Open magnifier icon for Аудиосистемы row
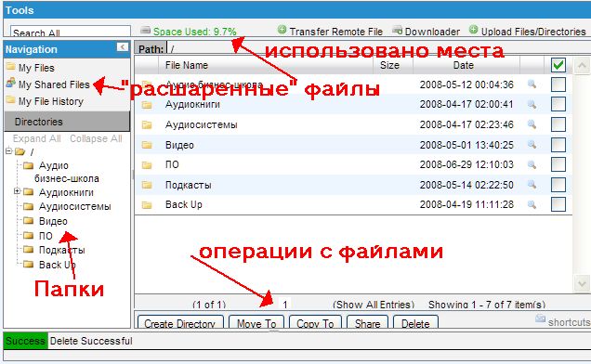Screen dimensions: 591x364 click(532, 124)
